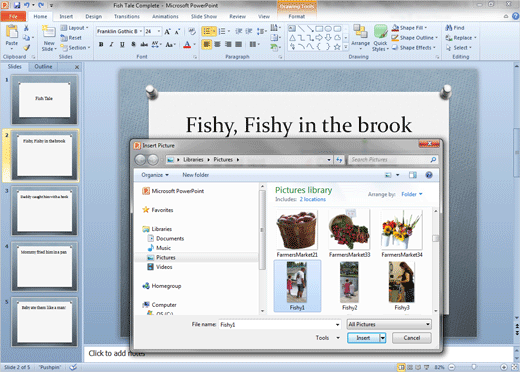Image resolution: width=520 pixels, height=372 pixels.
Task: Open Arrange by Folder dropdown
Action: pos(412,194)
